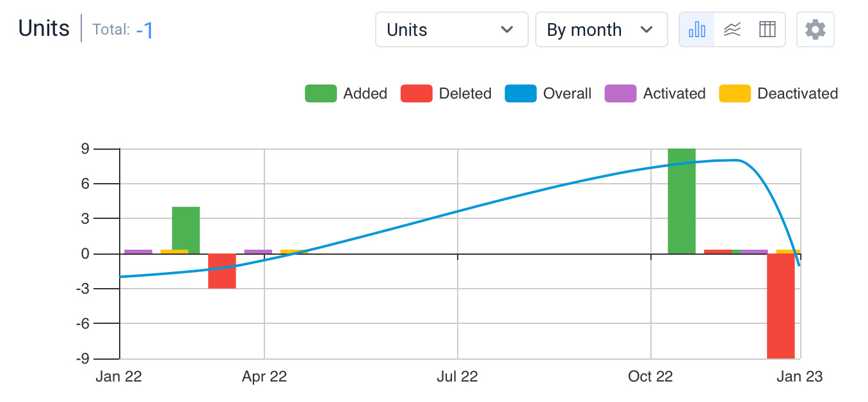Viewport: 868px width, 402px height.
Task: Open the Units metric dropdown
Action: click(x=451, y=29)
